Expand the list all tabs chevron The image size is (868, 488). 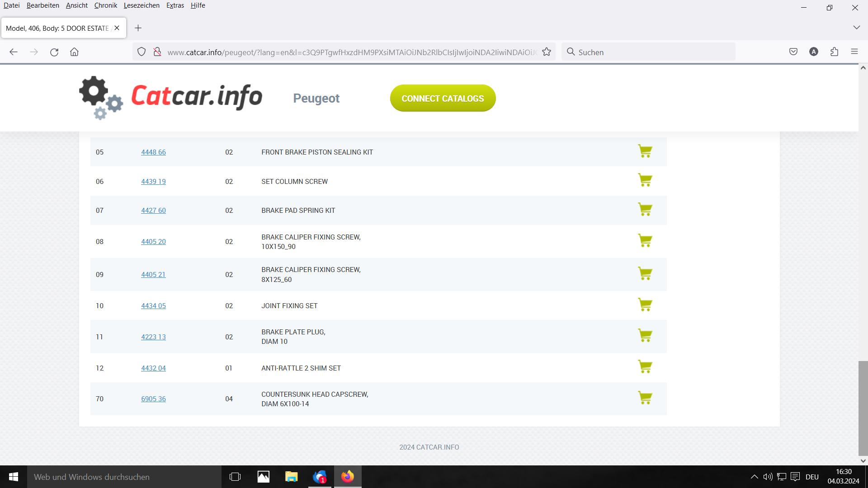856,28
